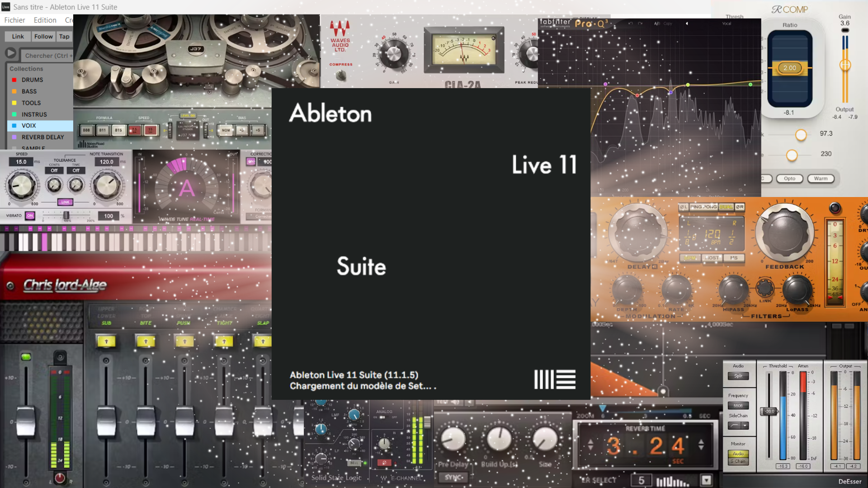Click the J37 15 ips speed button
Image resolution: width=868 pixels, height=488 pixels.
pyautogui.click(x=151, y=130)
